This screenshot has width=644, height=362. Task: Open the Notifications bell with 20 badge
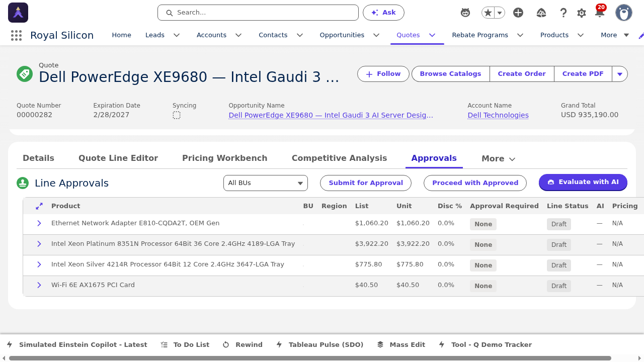600,12
